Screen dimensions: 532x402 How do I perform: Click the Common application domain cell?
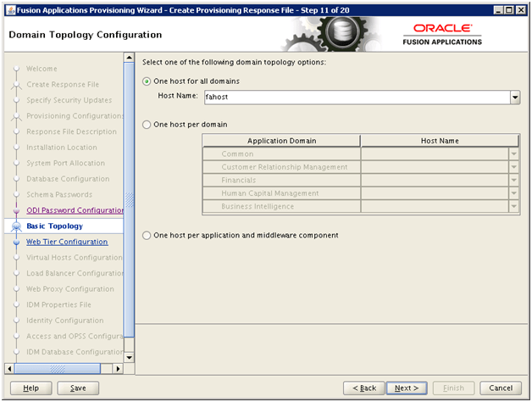coord(281,154)
